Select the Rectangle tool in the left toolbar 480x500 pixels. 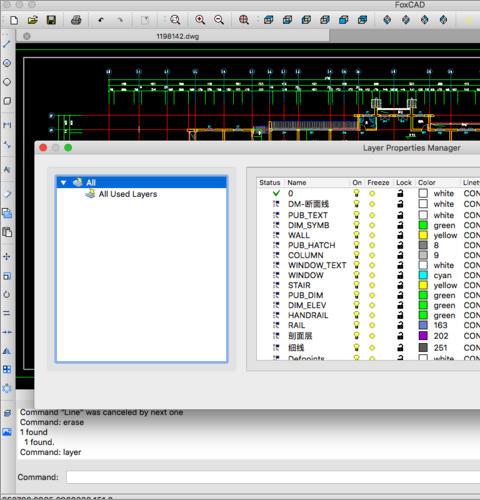7,101
